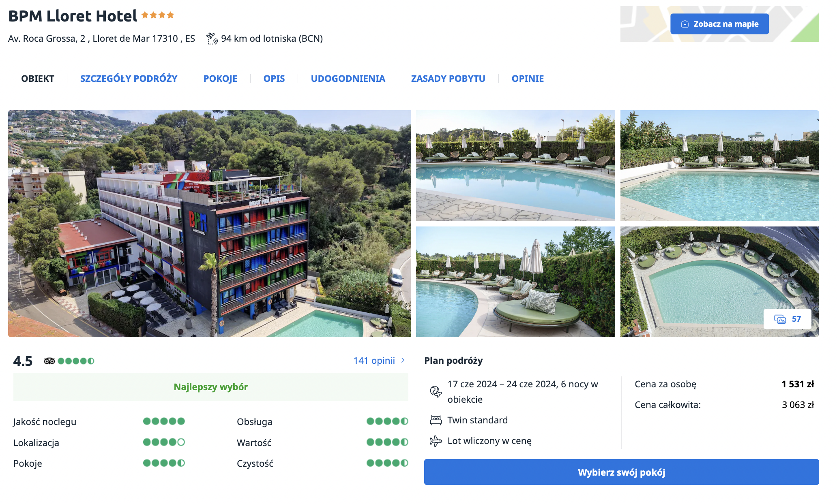Click the Wybierz swój pokój button
This screenshot has height=504, width=837.
point(621,472)
